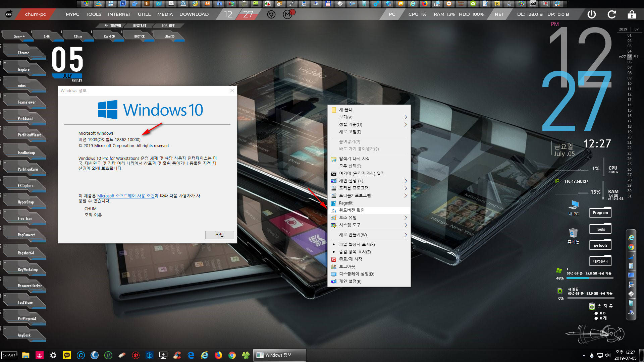The image size is (644, 362).
Task: Open peTools folder button
Action: point(600,245)
